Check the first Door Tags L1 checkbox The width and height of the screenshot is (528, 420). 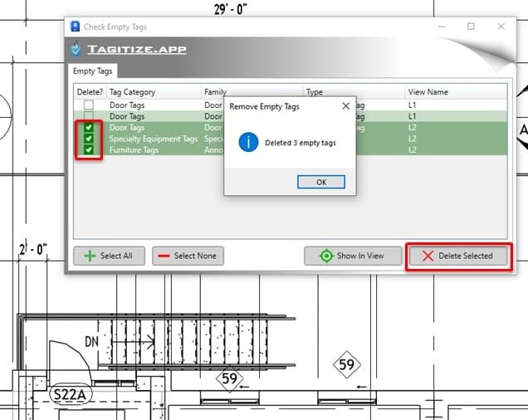89,105
